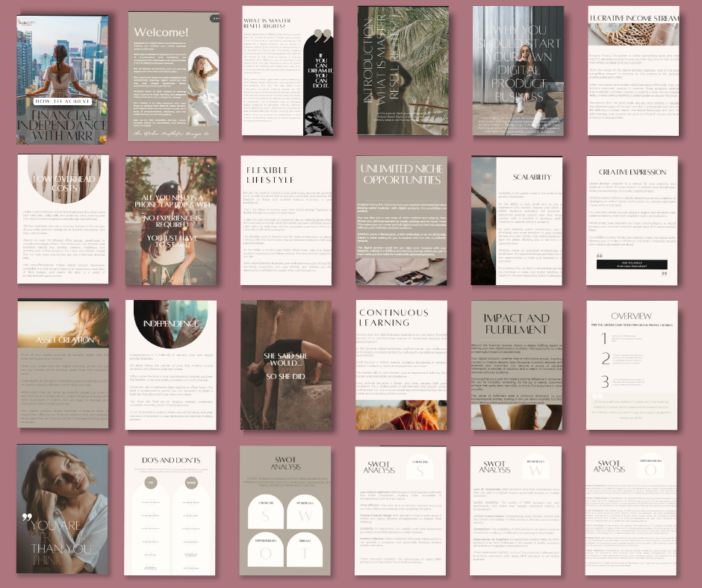Click the 'DONT' circle on Do's and Don'ts page
The image size is (702, 588).
(x=191, y=482)
